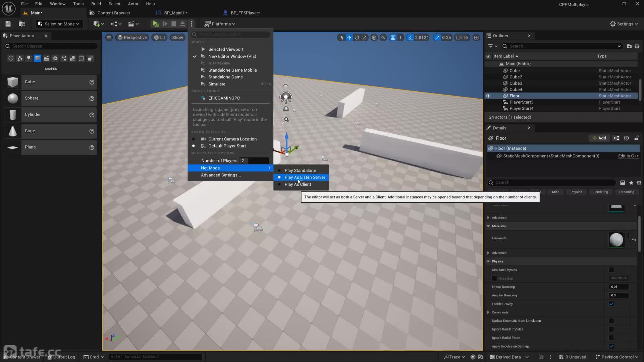This screenshot has width=644, height=362.
Task: Switch to the BP_MainUI tab
Action: [175, 13]
